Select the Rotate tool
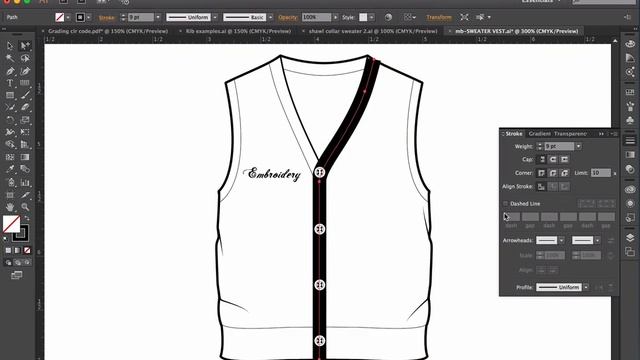The image size is (640, 360). (x=10, y=120)
